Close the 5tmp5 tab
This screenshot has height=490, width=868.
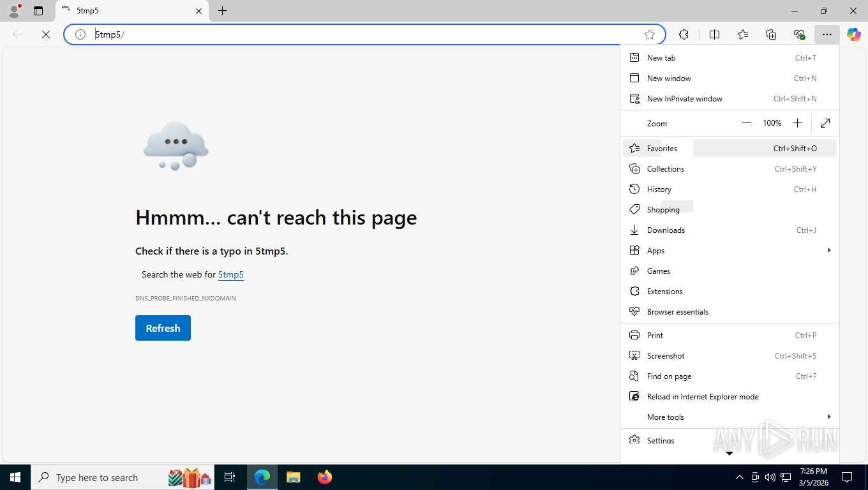coord(198,11)
